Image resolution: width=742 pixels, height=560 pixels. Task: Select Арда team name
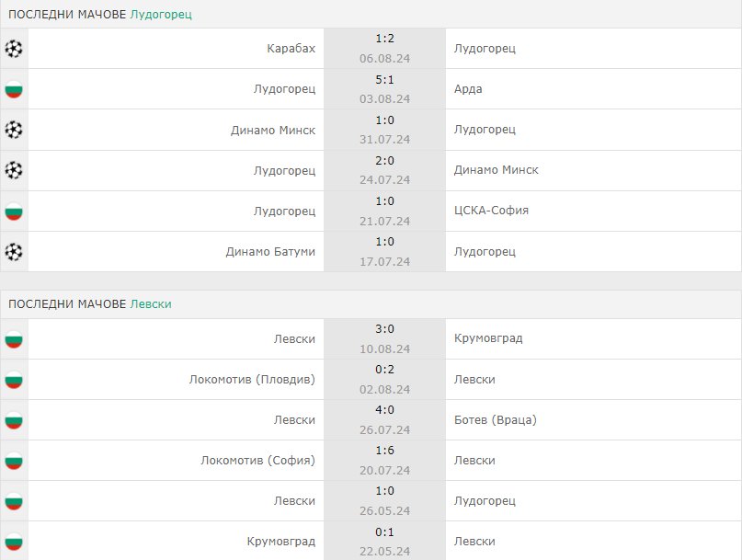pyautogui.click(x=468, y=89)
